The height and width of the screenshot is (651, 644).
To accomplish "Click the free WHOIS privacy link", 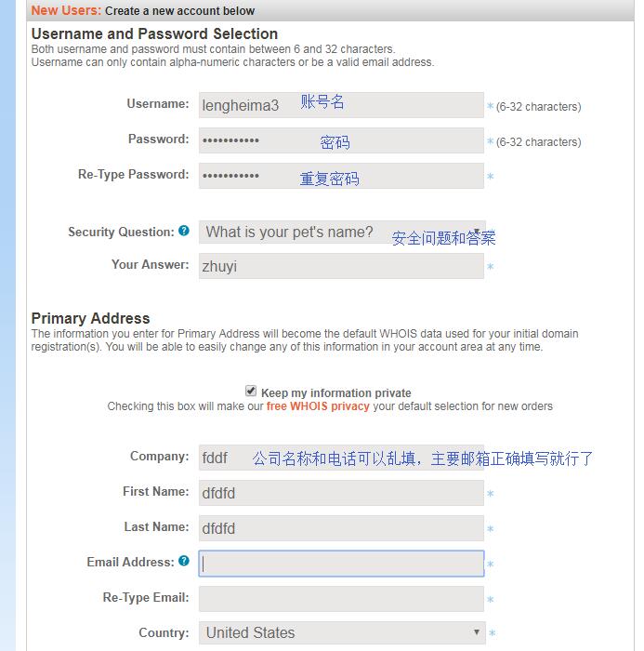I will pos(318,406).
